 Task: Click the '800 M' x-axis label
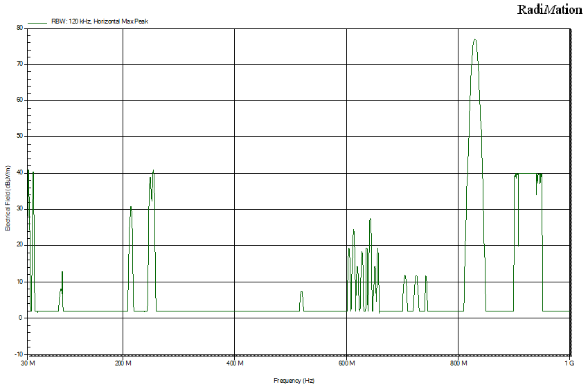click(458, 363)
